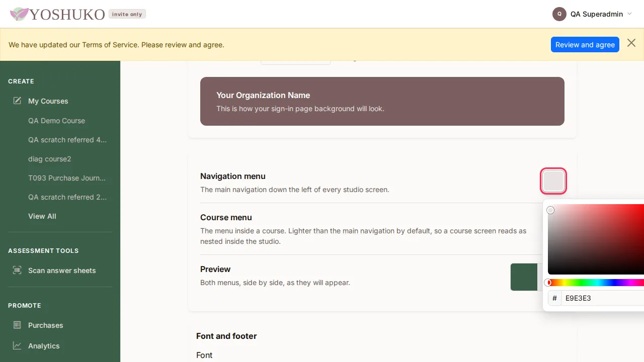Click the saturation gradient picker area

pos(596,239)
